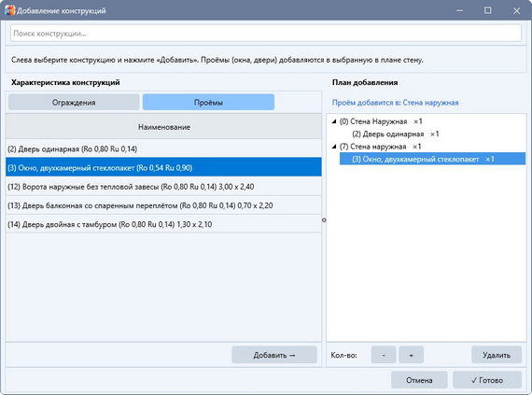Click the Добавить button

pyautogui.click(x=274, y=355)
